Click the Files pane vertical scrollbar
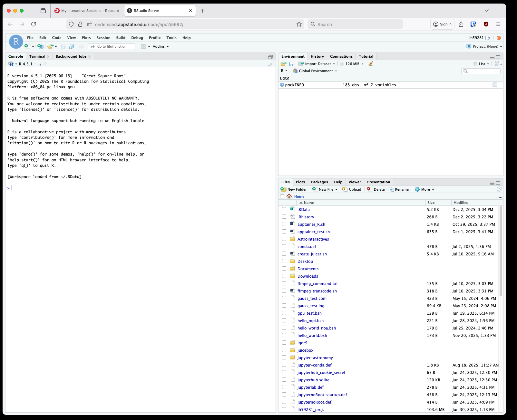 coord(501,251)
